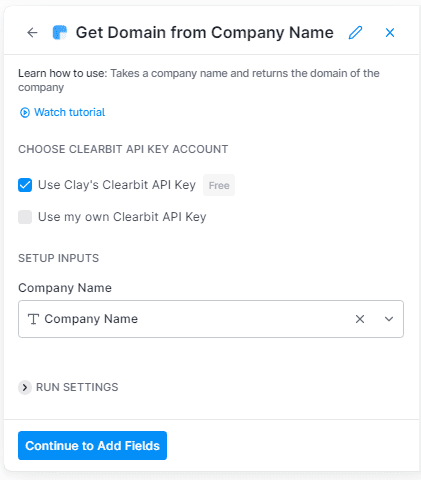Uncheck Use Clay's Clearbit API Key checkbox
Viewport: 421px width, 480px height.
click(25, 185)
